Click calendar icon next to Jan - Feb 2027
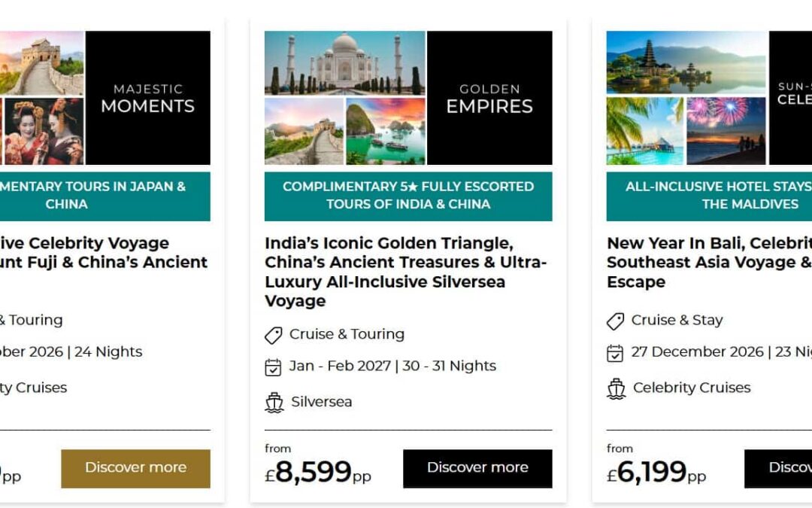 [x=274, y=367]
